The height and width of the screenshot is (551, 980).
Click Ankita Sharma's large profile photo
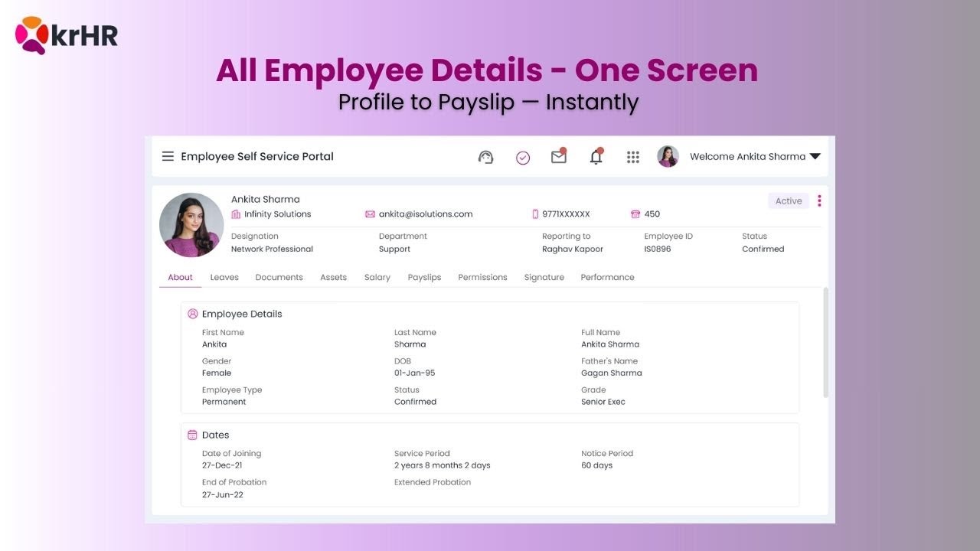[191, 225]
